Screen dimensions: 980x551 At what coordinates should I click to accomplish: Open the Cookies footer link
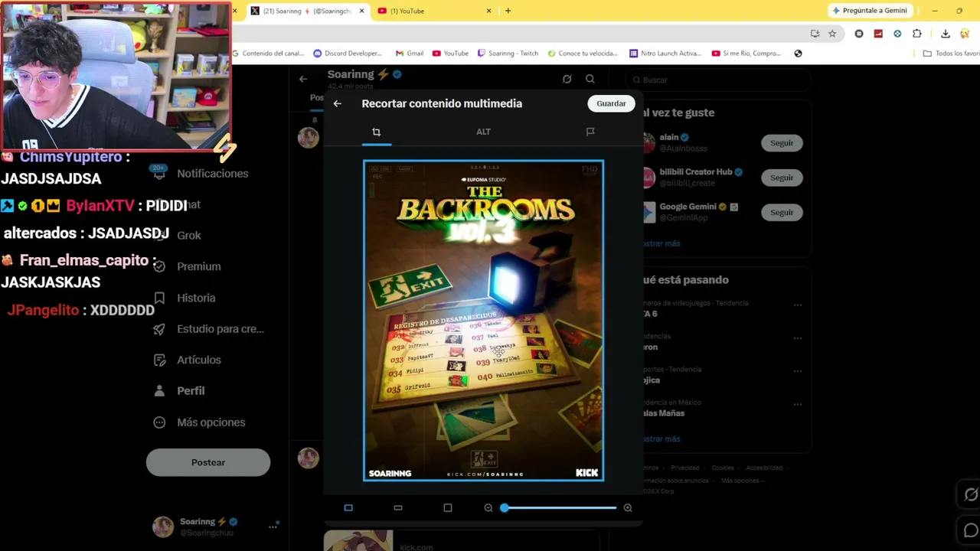[723, 468]
